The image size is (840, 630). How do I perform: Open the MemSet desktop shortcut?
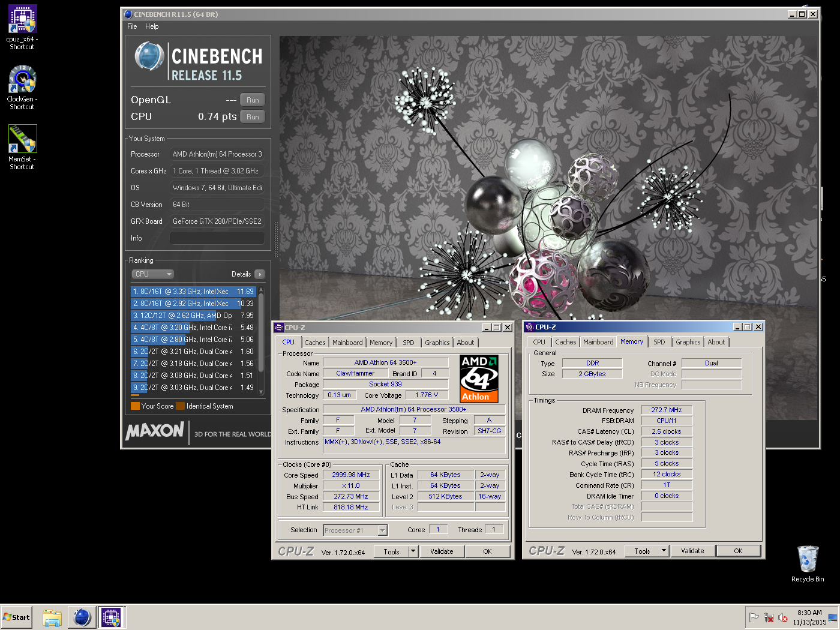pyautogui.click(x=22, y=147)
